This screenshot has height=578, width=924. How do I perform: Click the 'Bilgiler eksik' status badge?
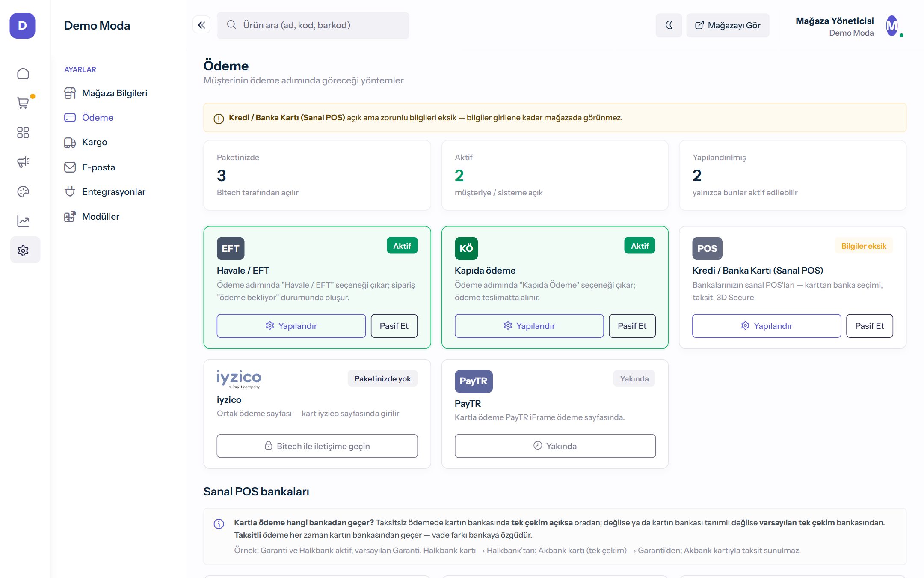pos(864,246)
